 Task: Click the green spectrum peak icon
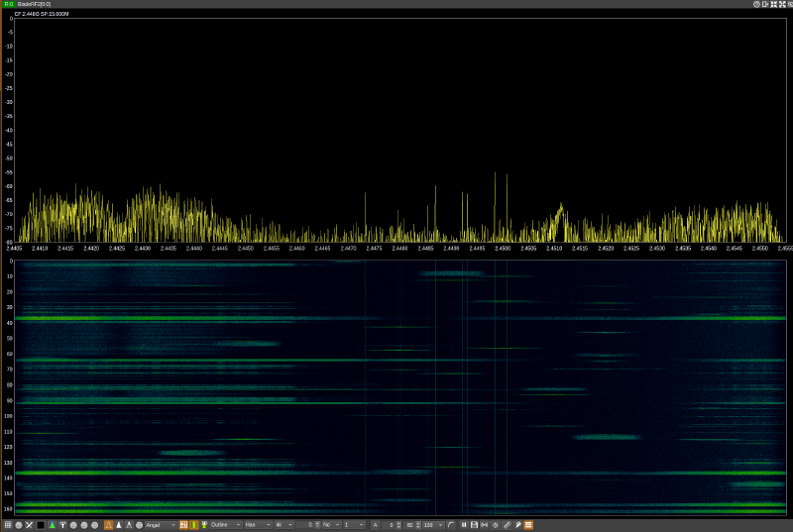(x=52, y=524)
